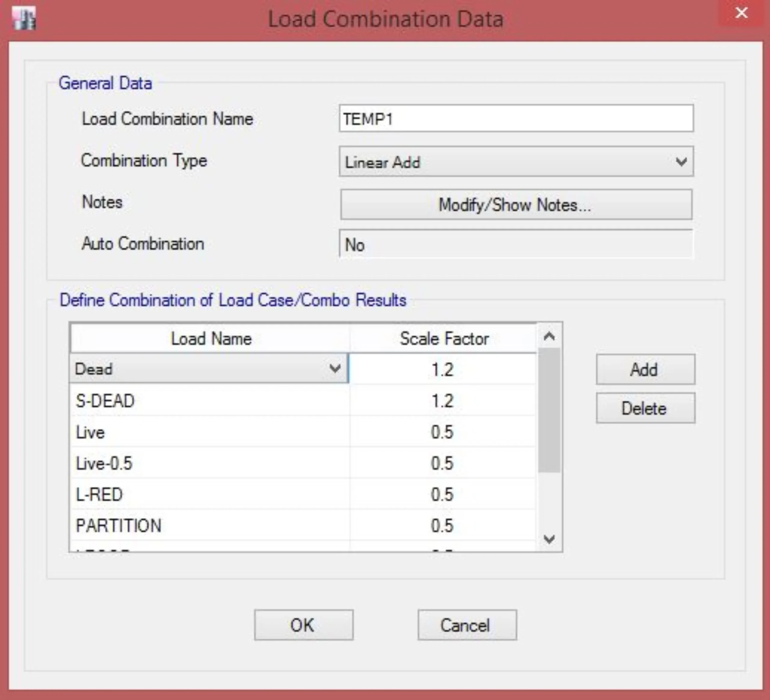
Task: Open Modify/Show Notes
Action: point(516,205)
